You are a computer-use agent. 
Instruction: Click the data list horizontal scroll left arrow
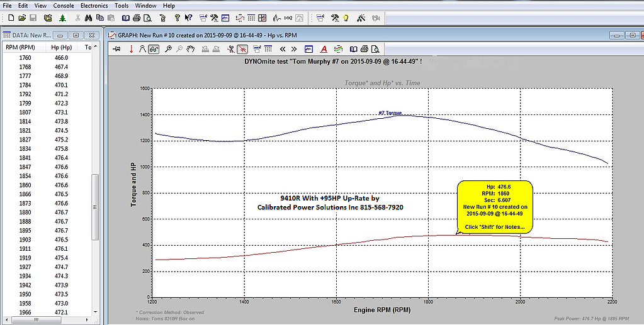6,319
